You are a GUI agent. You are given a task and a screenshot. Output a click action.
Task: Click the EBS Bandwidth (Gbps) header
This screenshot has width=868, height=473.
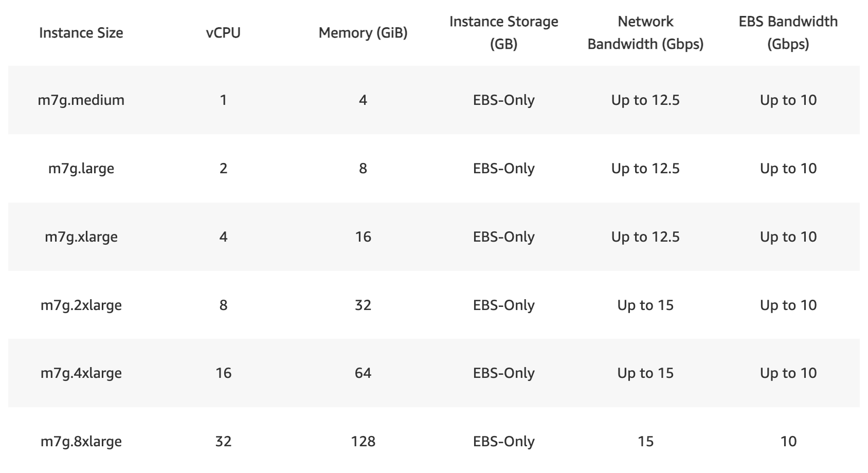click(788, 33)
